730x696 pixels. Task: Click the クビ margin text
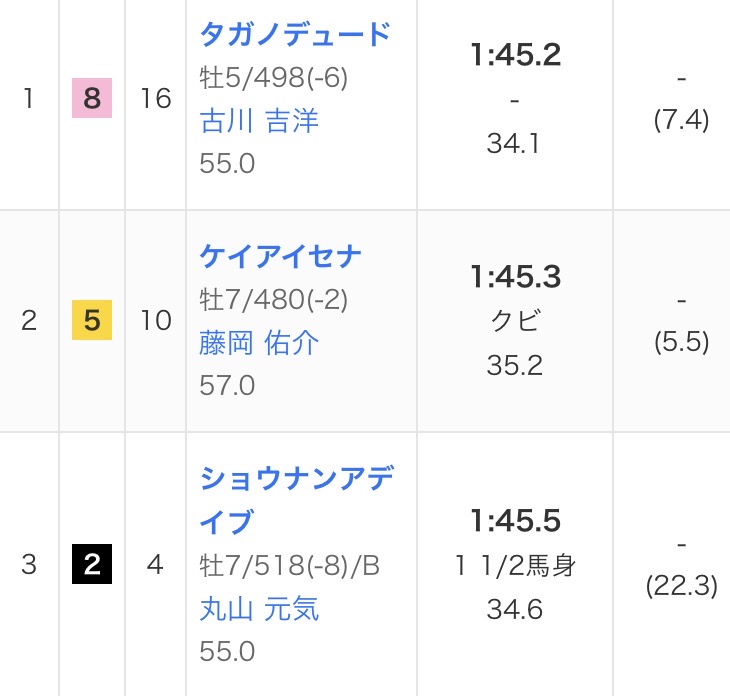515,321
